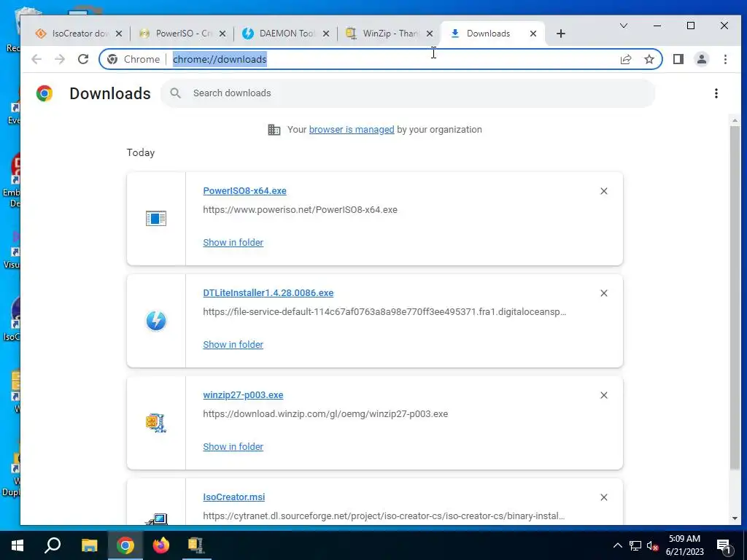Click the network status tray icon
Viewport: 747px width, 560px height.
point(635,545)
